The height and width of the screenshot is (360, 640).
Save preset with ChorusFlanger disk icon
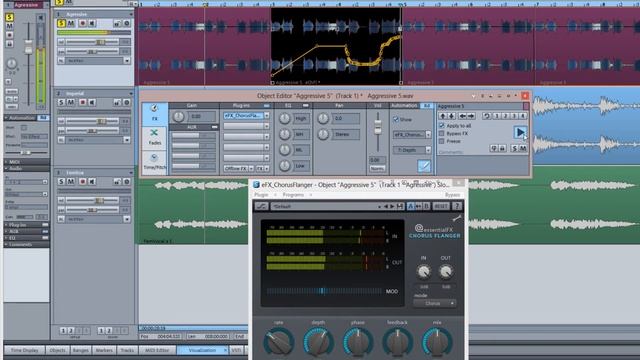(400, 207)
